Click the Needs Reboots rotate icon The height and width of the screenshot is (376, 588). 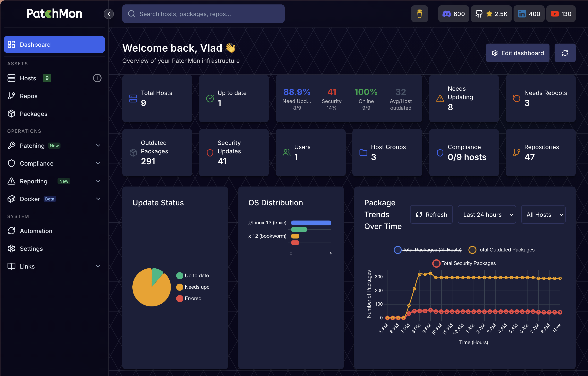(x=517, y=98)
